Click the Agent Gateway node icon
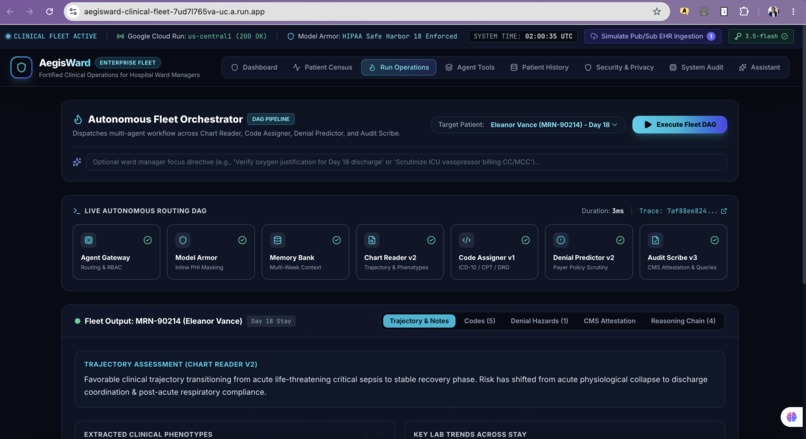 88,240
